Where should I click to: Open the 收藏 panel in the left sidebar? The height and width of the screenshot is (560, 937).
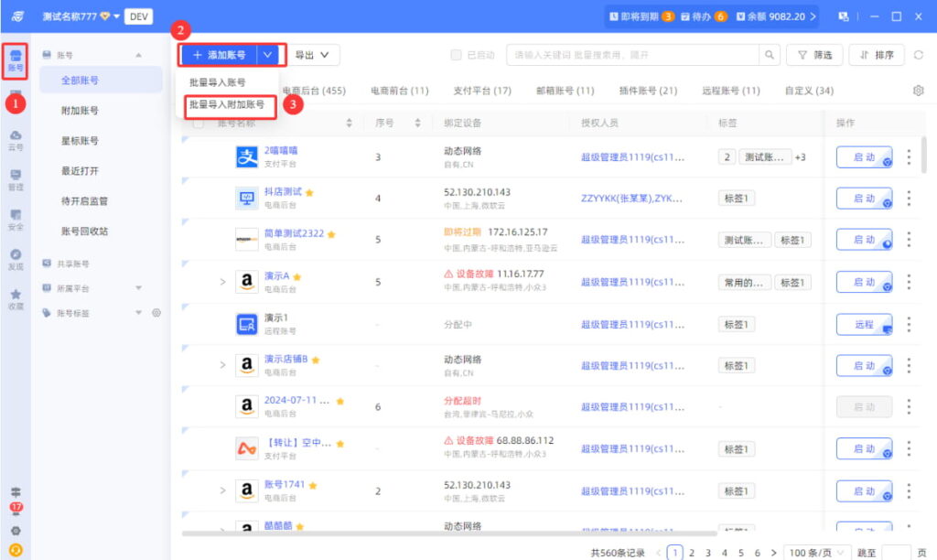(15, 297)
